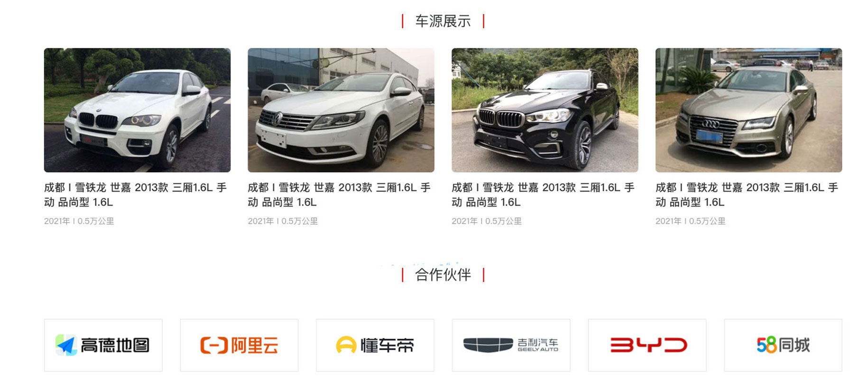Viewport: 868px width, 388px height.
Task: View the white Volkswagen CC car photo
Action: (x=341, y=110)
